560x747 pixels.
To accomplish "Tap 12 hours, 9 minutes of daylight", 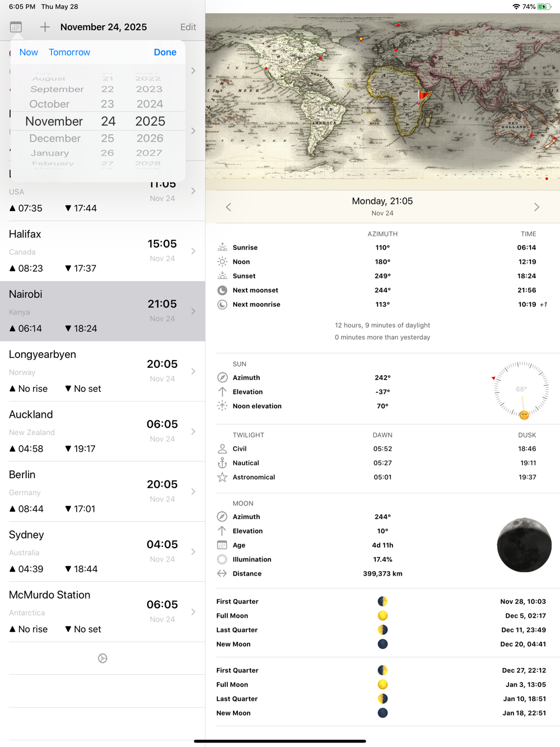I will point(382,325).
